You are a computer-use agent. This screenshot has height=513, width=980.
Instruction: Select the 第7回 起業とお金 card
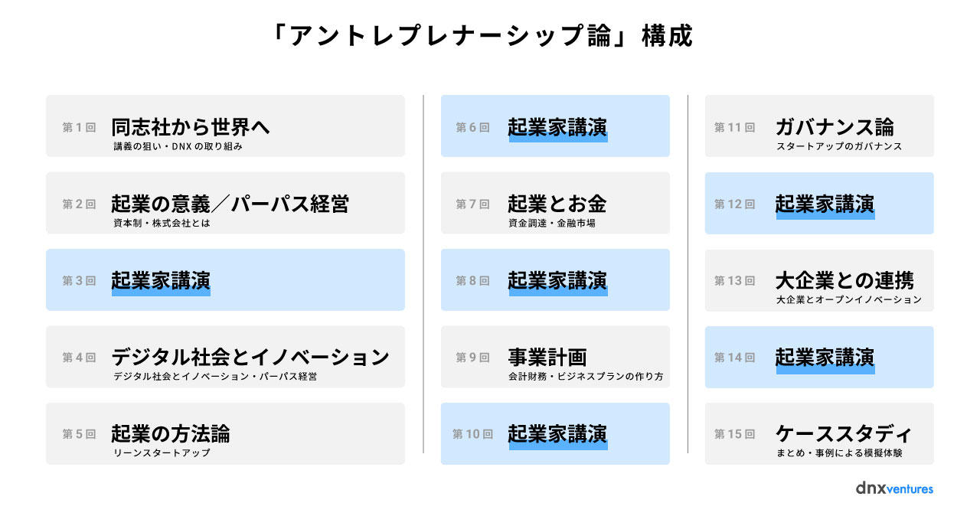coord(555,203)
